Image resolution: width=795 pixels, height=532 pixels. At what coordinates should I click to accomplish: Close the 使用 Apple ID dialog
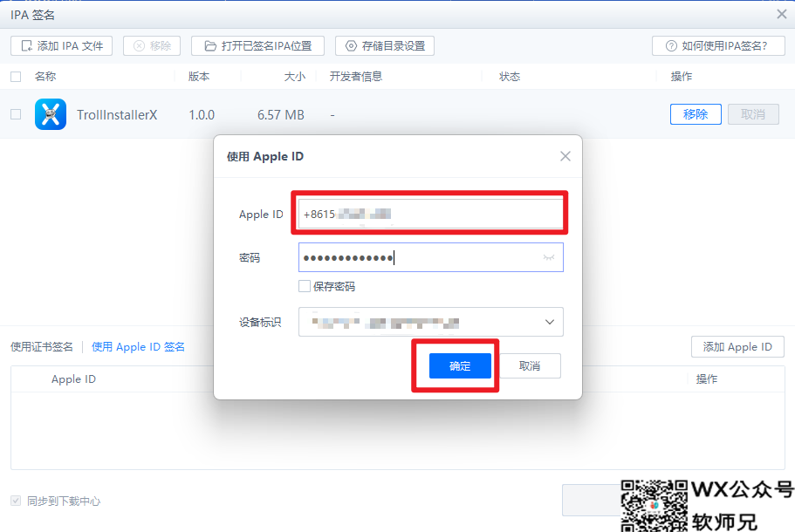(x=565, y=157)
